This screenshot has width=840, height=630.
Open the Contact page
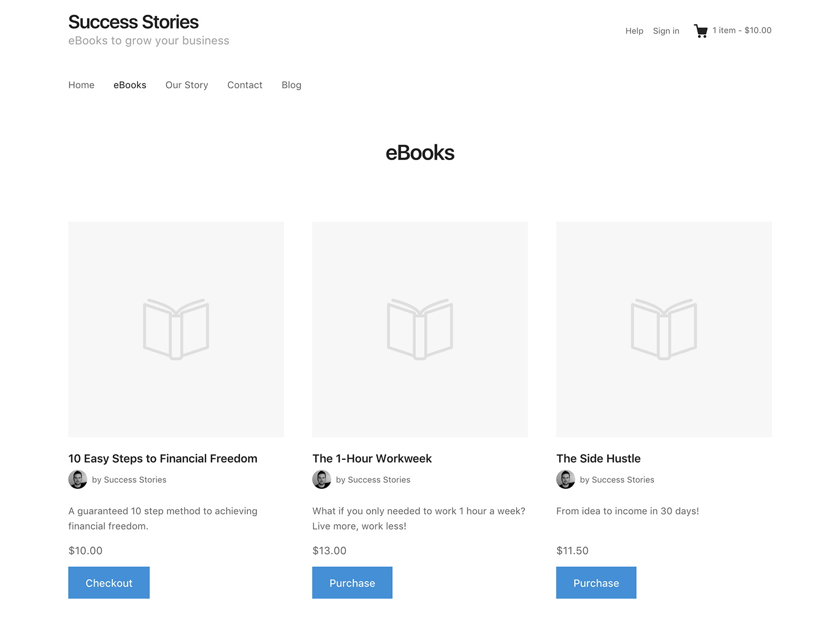(x=245, y=85)
